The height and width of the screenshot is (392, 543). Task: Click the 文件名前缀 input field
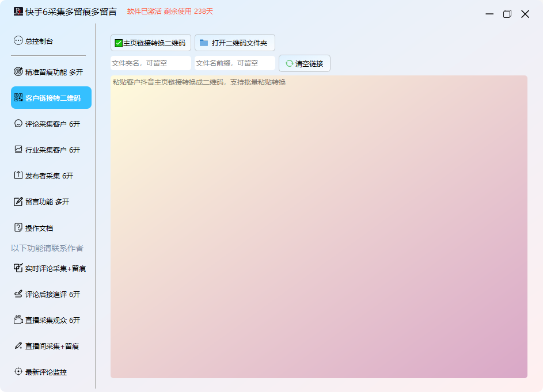(x=234, y=63)
